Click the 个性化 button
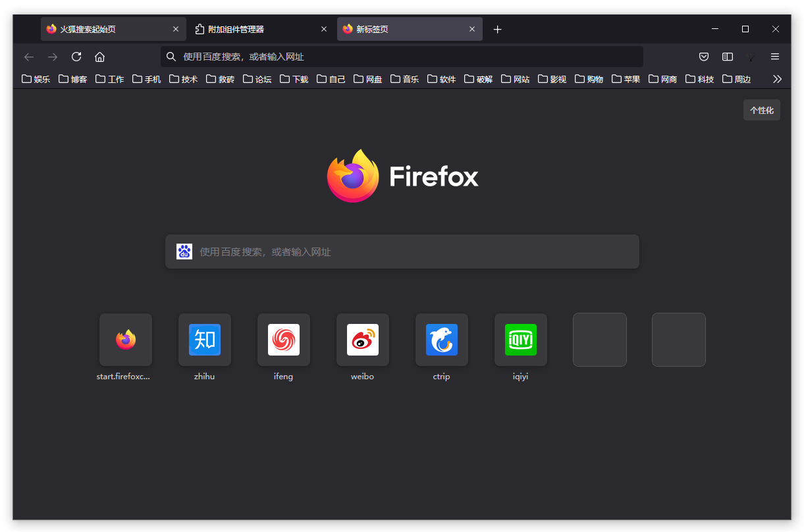This screenshot has height=532, width=804. [761, 110]
